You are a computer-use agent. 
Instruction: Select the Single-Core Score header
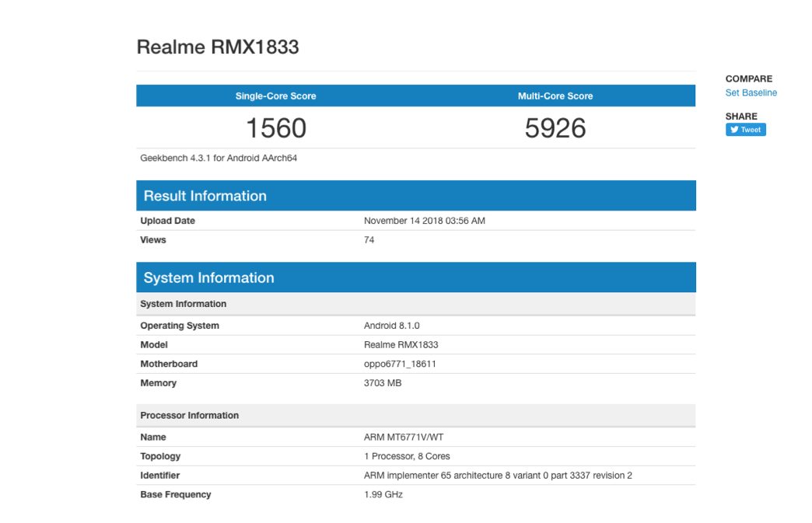pos(275,96)
